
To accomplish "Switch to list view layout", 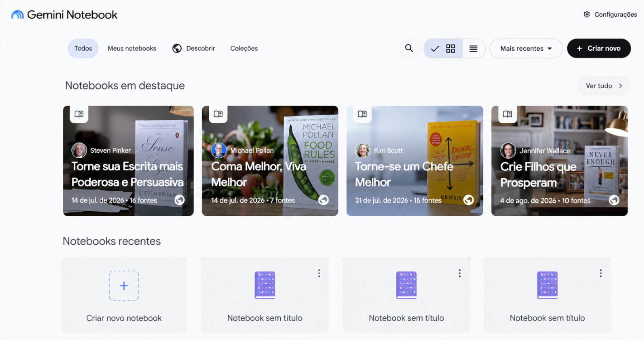I will (x=473, y=49).
